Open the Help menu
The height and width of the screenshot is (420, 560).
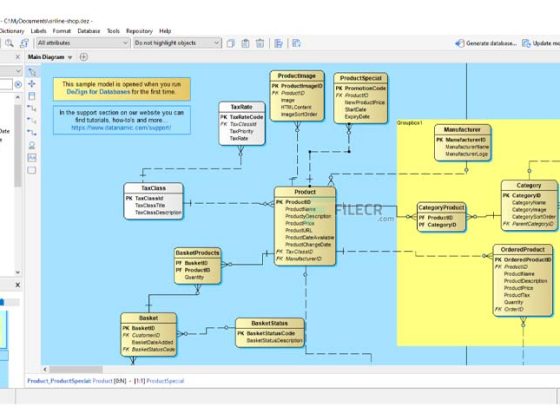tap(165, 31)
